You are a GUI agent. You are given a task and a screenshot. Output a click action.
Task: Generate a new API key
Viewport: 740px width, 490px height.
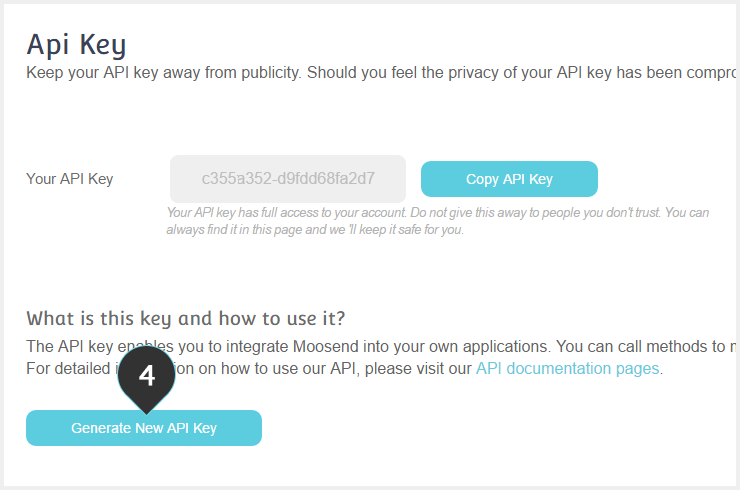coord(144,428)
